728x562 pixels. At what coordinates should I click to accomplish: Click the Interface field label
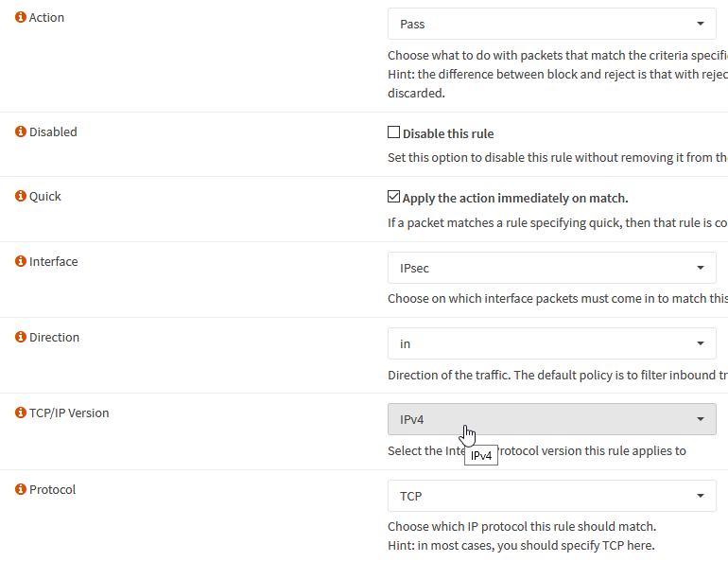click(x=54, y=262)
